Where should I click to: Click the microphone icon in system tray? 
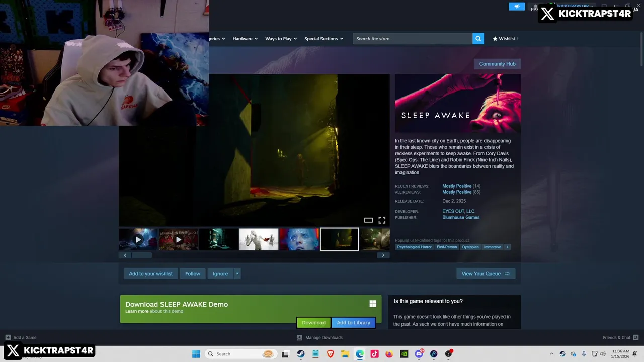click(x=584, y=354)
